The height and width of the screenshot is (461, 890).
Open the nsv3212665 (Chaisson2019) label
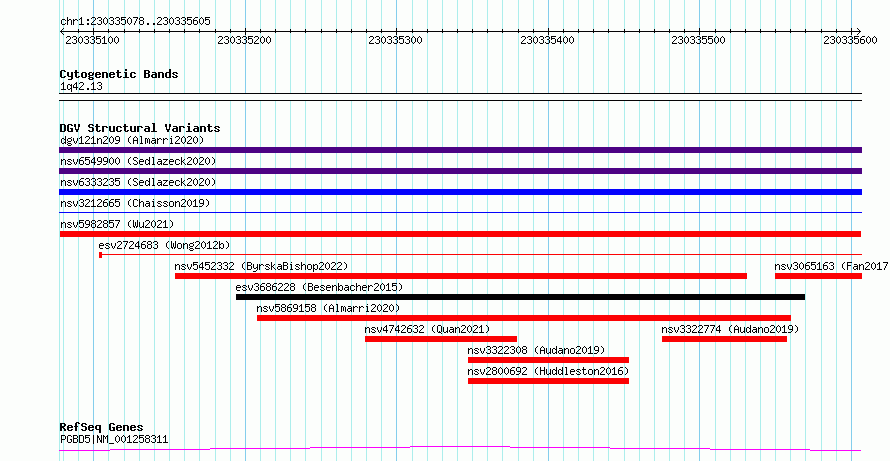pos(135,203)
